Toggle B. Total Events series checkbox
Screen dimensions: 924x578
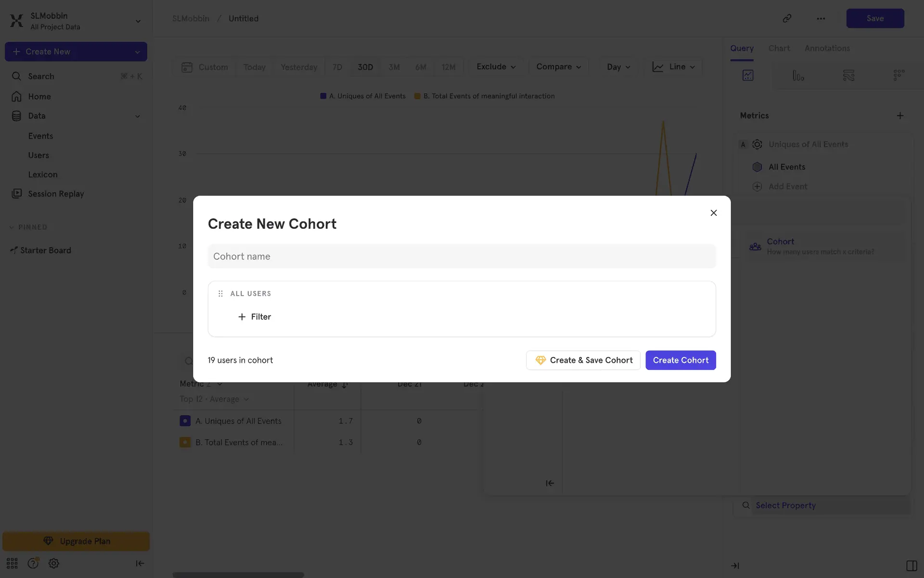(185, 442)
